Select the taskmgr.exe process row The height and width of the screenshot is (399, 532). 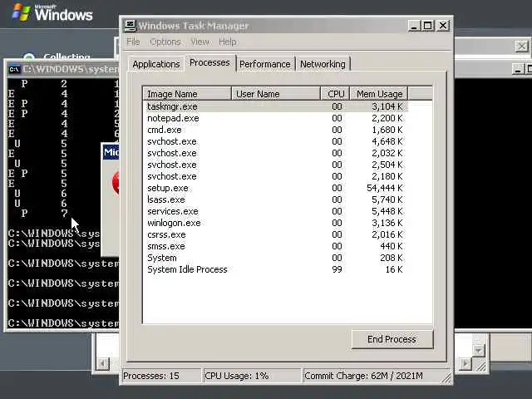coord(275,106)
